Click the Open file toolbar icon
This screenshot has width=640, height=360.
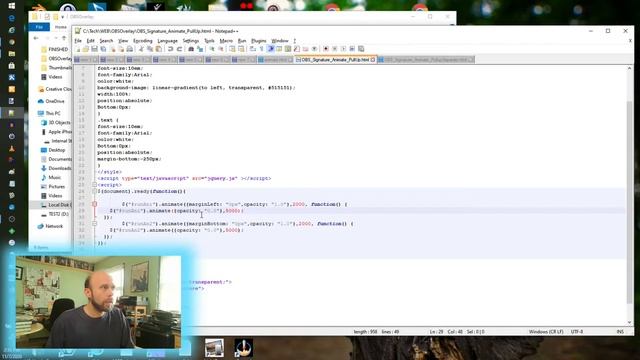(x=86, y=49)
